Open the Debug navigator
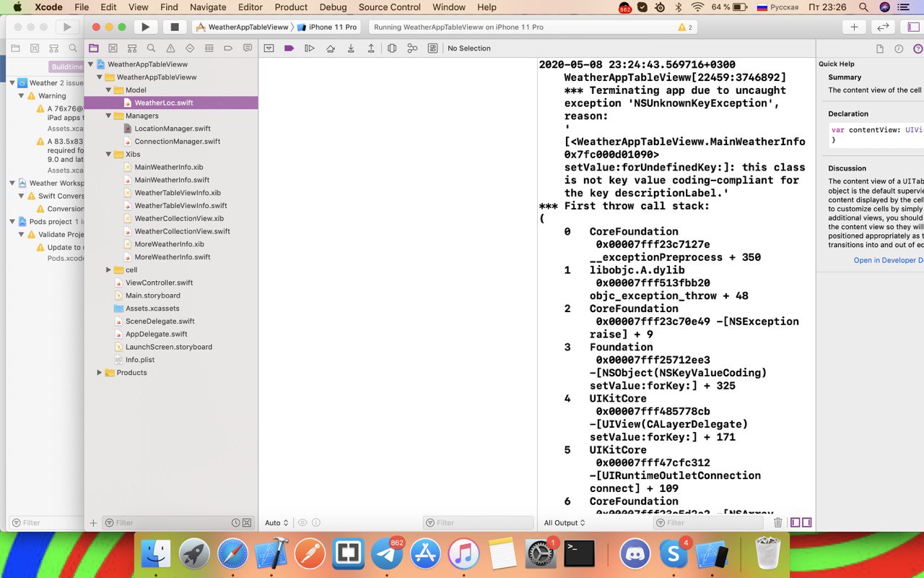924x578 pixels. (x=209, y=48)
